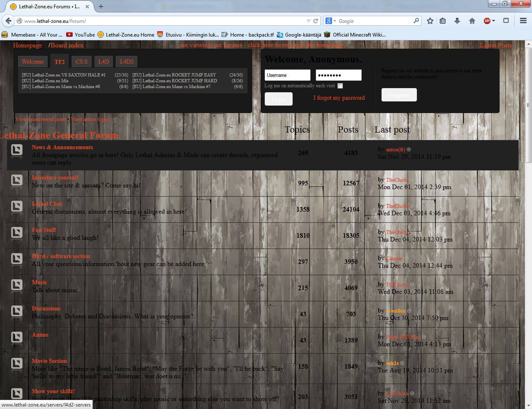This screenshot has height=409, width=532.
Task: Open the Home - backpack.tf bookmark
Action: [x=248, y=34]
